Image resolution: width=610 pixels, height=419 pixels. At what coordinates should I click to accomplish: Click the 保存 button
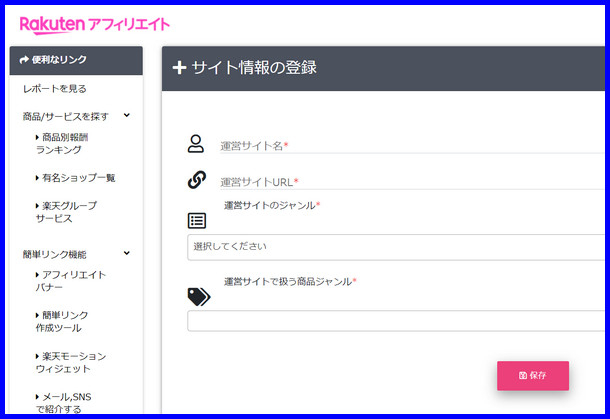point(533,375)
